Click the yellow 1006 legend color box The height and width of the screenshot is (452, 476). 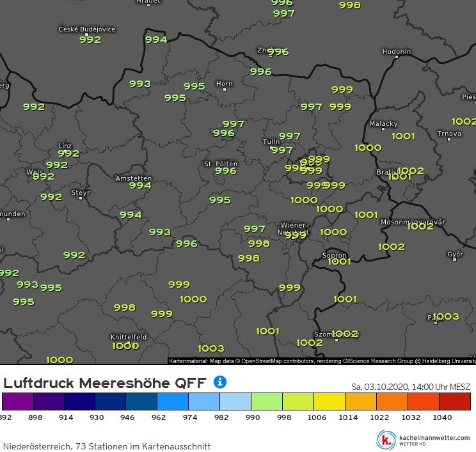329,401
